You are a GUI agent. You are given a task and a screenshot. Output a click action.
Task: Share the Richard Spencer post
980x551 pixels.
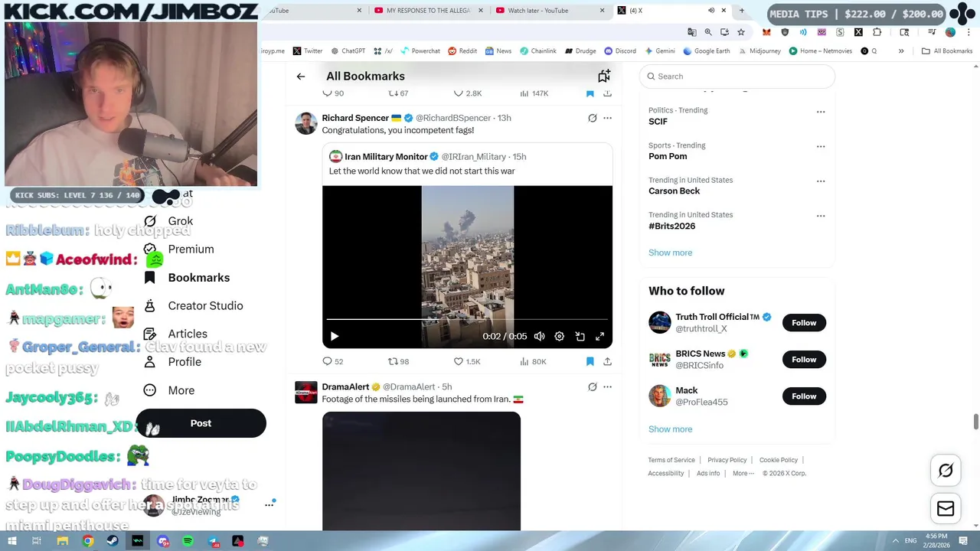coord(607,361)
